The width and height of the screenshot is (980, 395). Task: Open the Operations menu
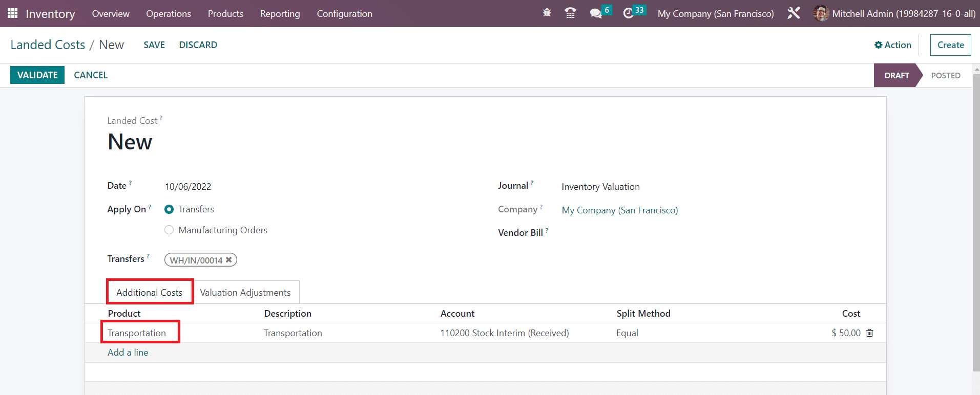[x=168, y=13]
